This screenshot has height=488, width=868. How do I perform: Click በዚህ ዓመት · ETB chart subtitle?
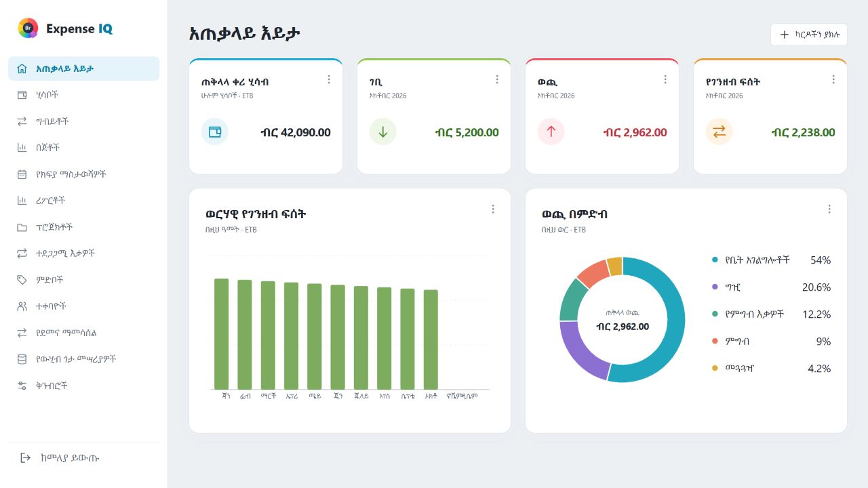[231, 230]
